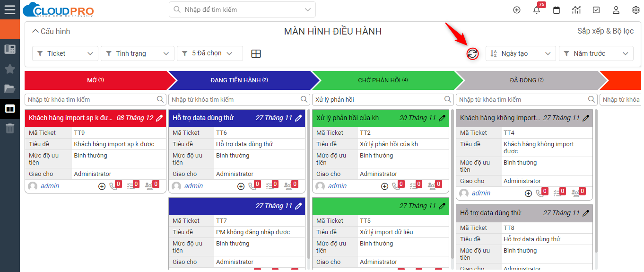This screenshot has width=644, height=272.
Task: Edit the TT4 Khách hàng không import card
Action: tap(586, 118)
